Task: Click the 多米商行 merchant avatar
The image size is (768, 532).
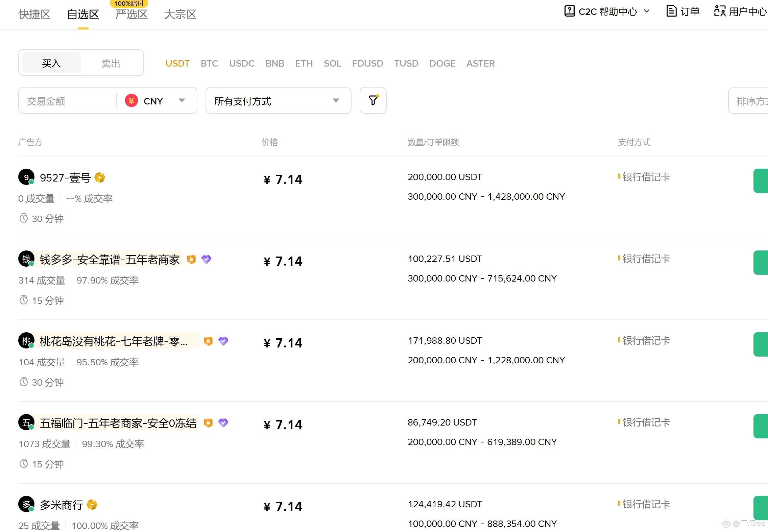Action: [26, 504]
